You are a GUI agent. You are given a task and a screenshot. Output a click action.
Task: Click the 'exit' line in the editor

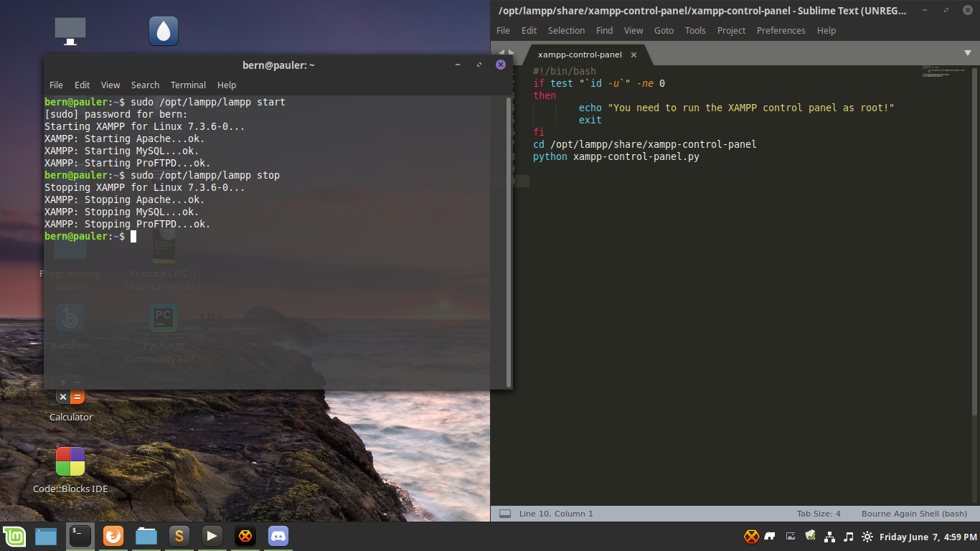[590, 120]
